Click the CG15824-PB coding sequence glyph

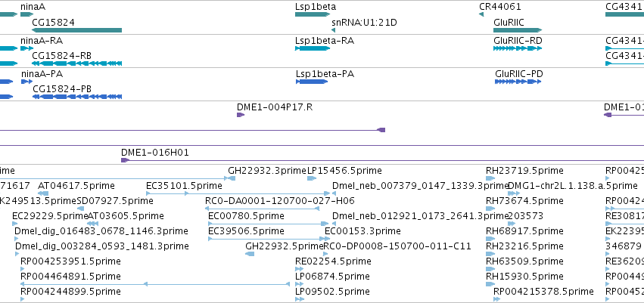77,97
